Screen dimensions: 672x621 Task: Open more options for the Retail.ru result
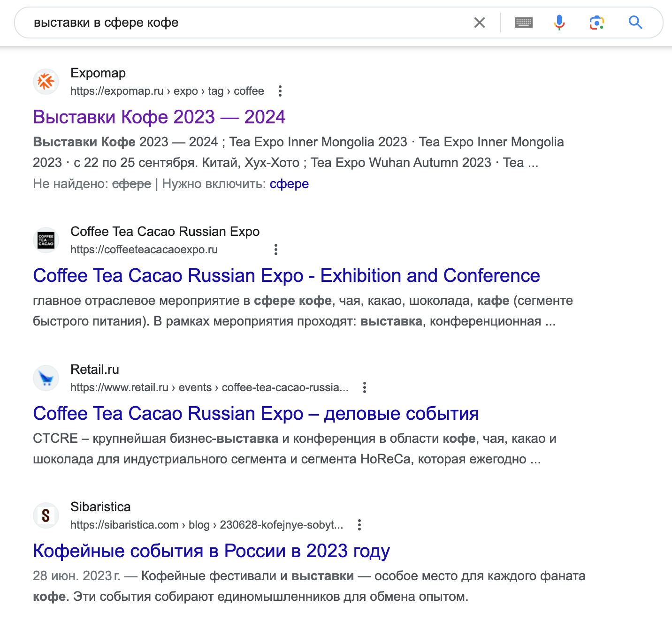(x=365, y=387)
